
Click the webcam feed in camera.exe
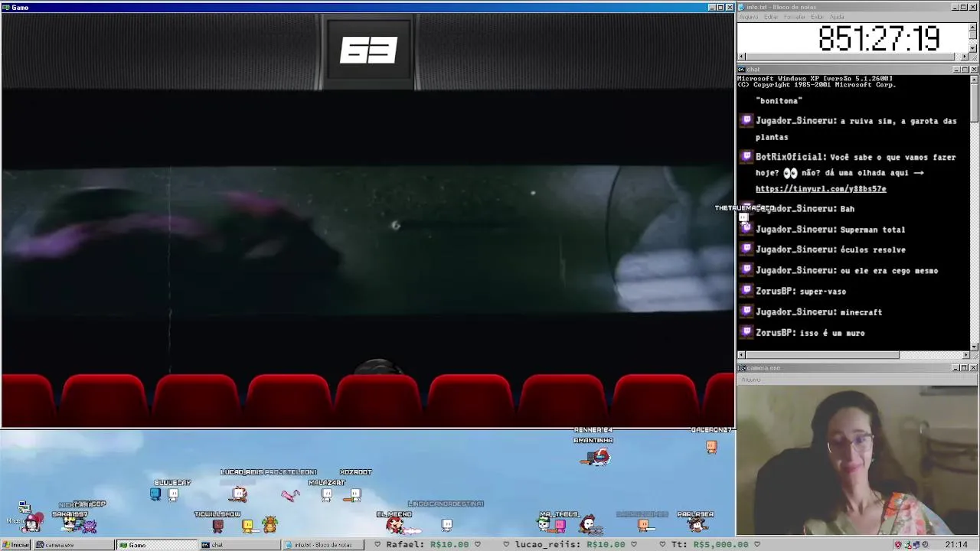pyautogui.click(x=857, y=460)
